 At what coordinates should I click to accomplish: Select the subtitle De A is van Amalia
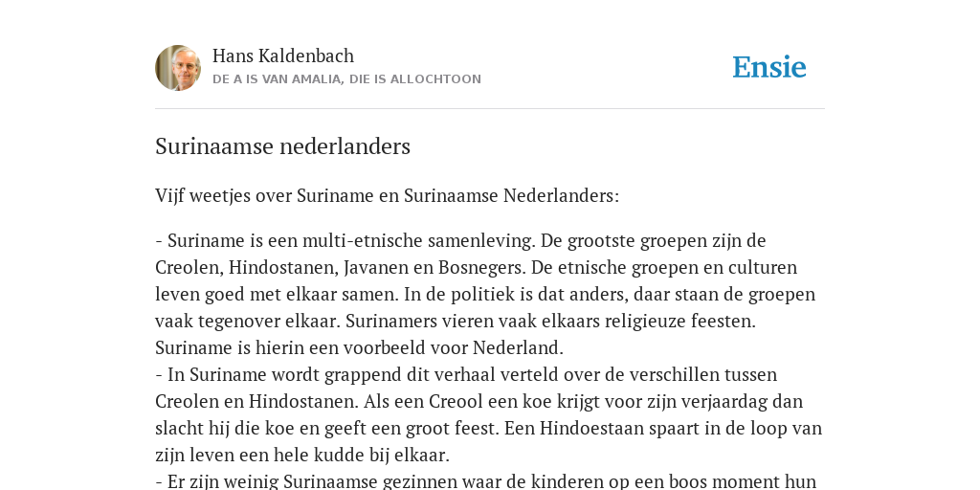[x=346, y=79]
